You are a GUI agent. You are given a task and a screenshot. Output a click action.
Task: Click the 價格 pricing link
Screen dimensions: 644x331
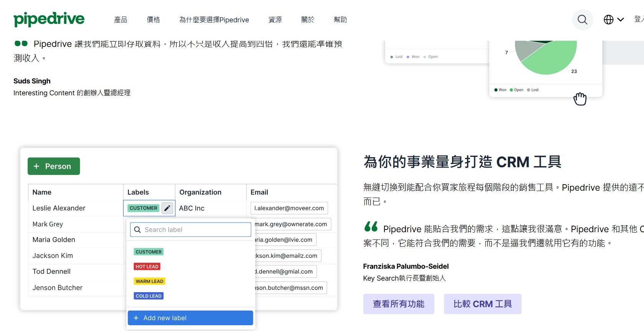click(x=153, y=20)
